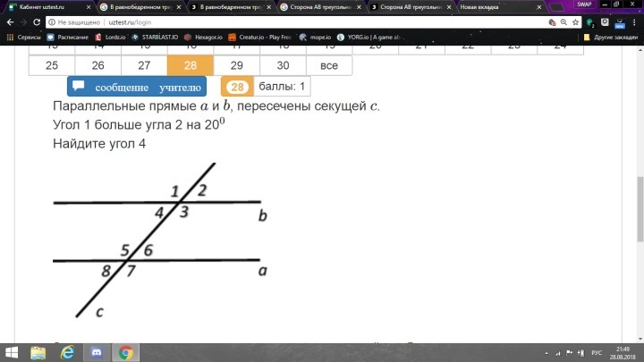Click the parallel lines diagram image
644x362 pixels.
click(x=161, y=240)
